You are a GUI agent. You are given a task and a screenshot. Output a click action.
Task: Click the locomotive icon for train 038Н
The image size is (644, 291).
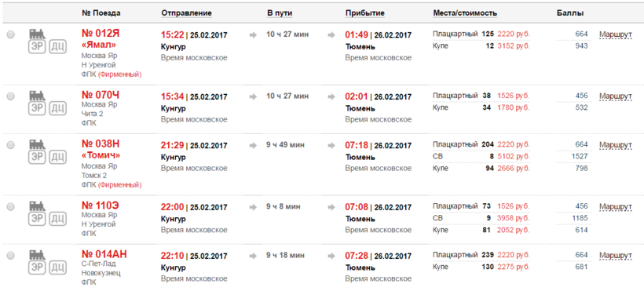point(37,144)
